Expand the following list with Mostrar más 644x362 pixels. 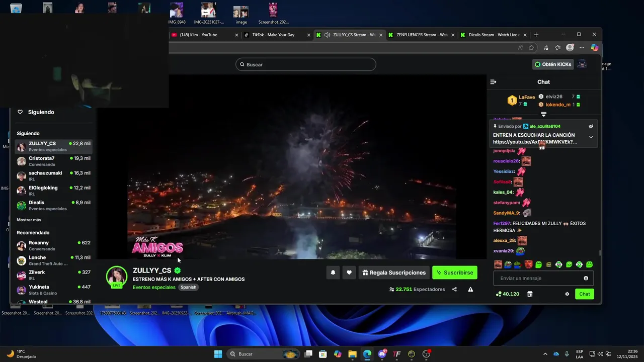[x=29, y=220]
